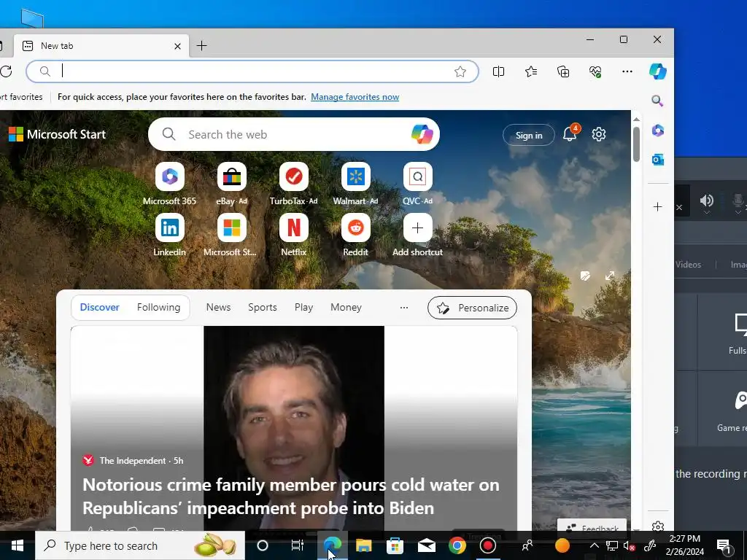Open sidebar Search magnifier icon

(657, 101)
